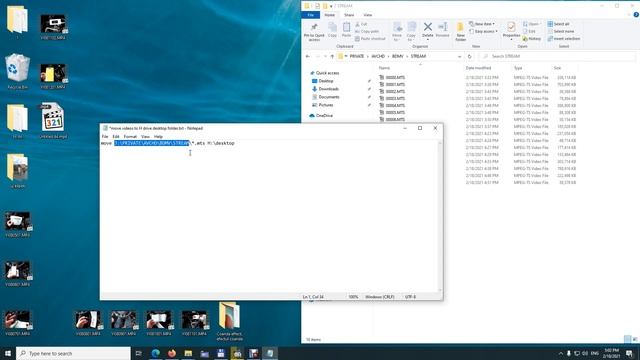Click Copy path in the ribbon
Screen dimensions: 640x360
(367, 31)
